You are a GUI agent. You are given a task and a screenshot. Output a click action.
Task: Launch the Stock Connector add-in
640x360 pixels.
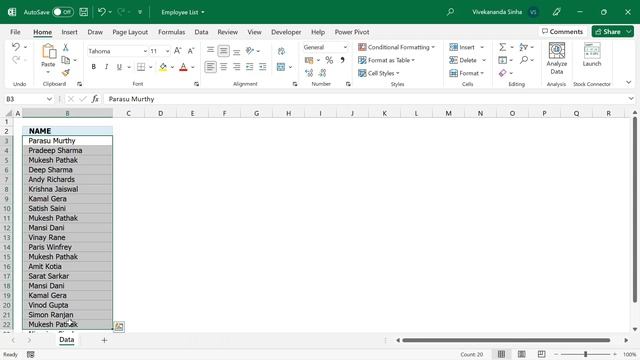click(x=592, y=55)
